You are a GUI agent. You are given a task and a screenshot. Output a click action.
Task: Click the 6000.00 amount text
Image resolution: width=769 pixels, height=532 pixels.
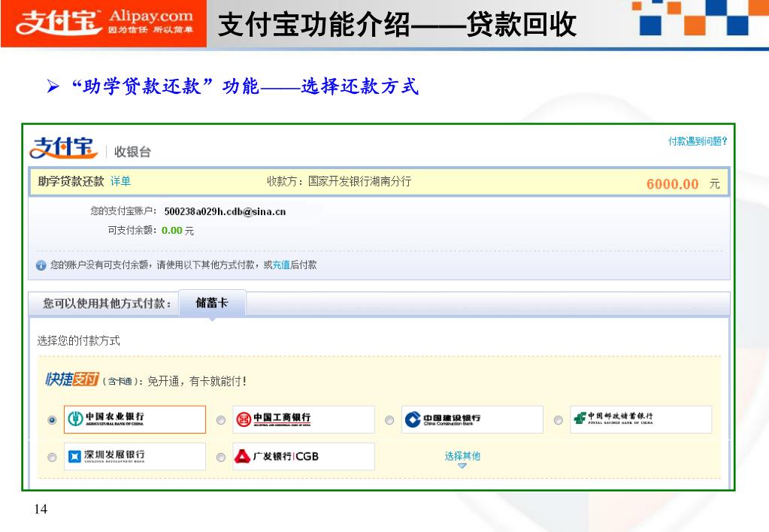(x=672, y=184)
